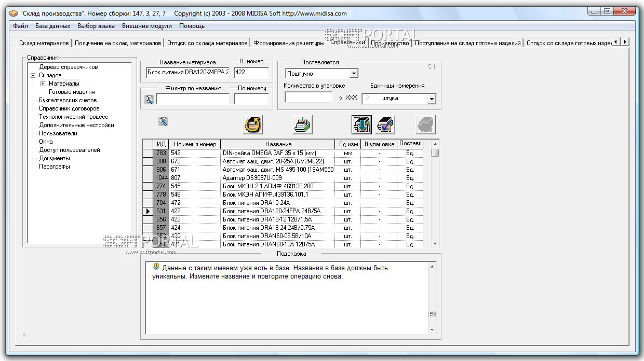Click the По номеру filter field
The height and width of the screenshot is (361, 644).
251,99
